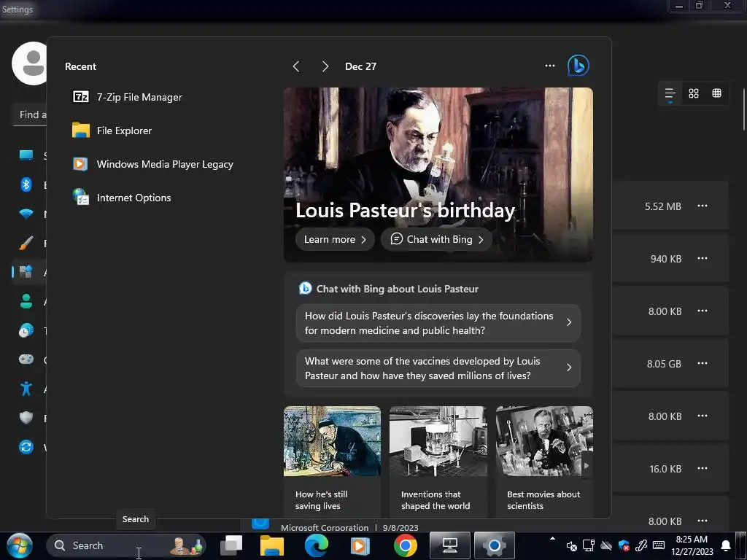Screen dimensions: 747x560
Task: Click the Windows Security tray icon
Action: [x=624, y=545]
